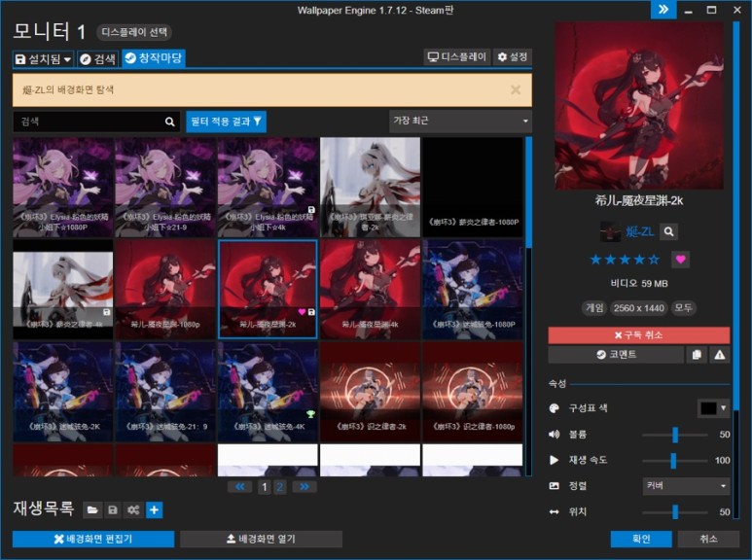
Task: Go to next page arrows
Action: click(x=304, y=487)
